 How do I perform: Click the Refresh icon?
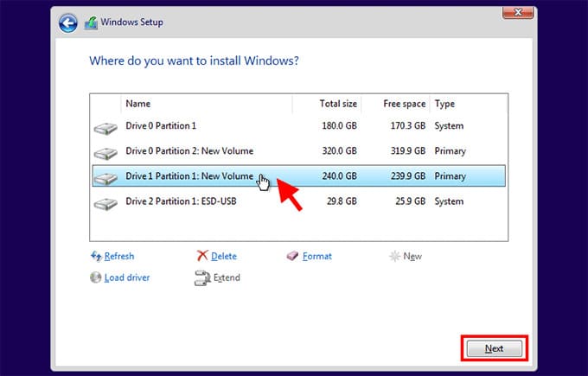point(96,257)
